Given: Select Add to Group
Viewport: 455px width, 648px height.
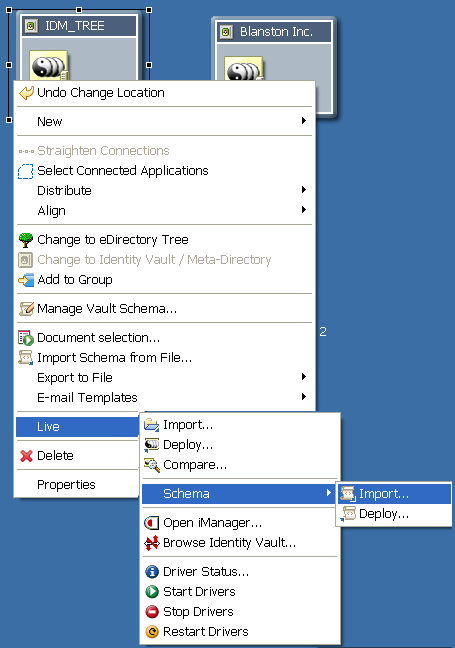Looking at the screenshot, I should [164, 280].
